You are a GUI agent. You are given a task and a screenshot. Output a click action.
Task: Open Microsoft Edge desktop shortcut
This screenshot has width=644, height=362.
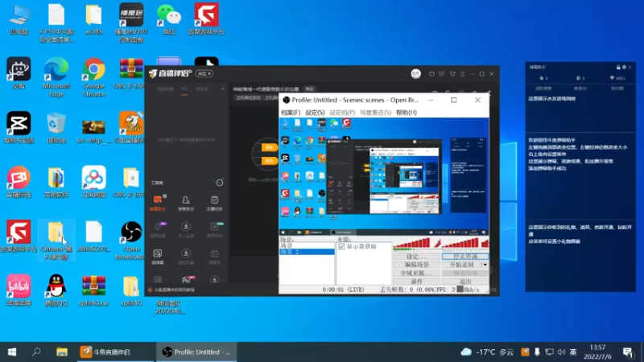click(56, 78)
